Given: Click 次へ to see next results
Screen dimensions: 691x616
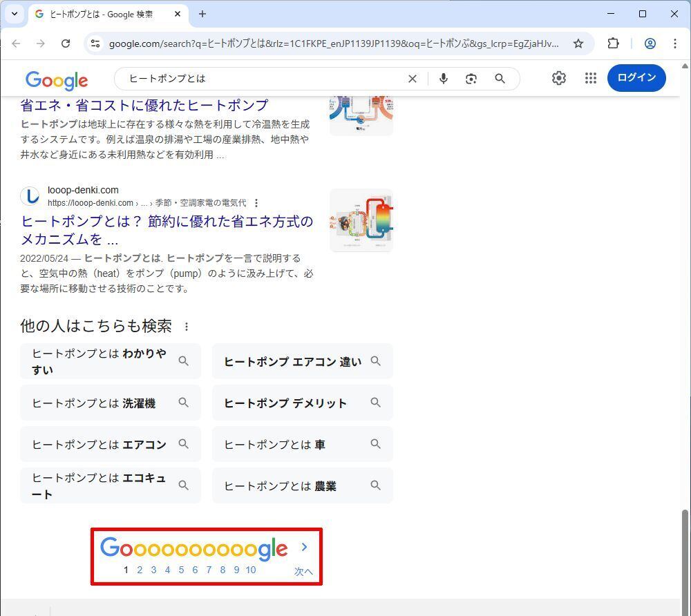Looking at the screenshot, I should (303, 572).
